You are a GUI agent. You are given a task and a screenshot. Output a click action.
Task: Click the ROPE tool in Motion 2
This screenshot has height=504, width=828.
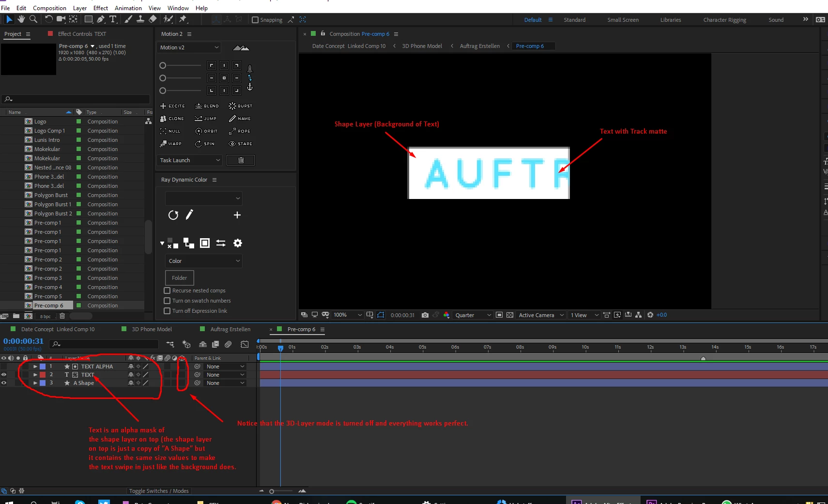click(240, 131)
